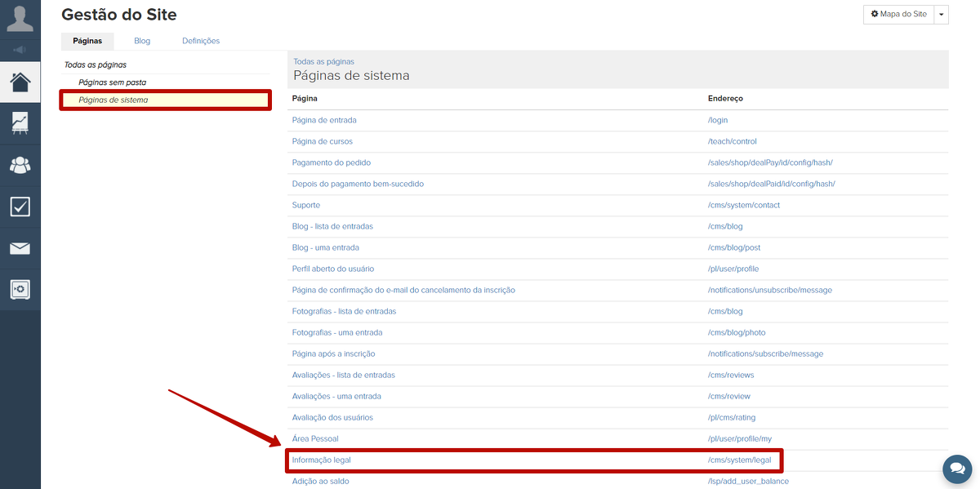Click the megaphone notifications icon
This screenshot has height=489, width=980.
[20, 49]
